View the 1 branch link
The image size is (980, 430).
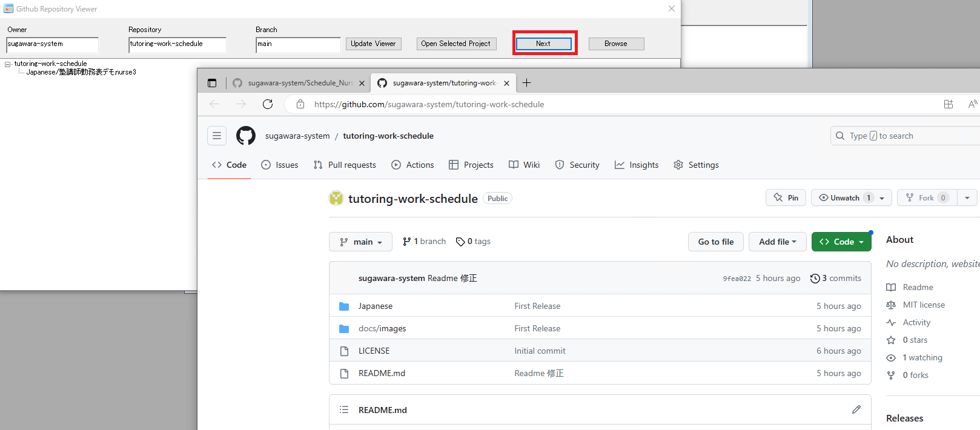[x=424, y=241]
